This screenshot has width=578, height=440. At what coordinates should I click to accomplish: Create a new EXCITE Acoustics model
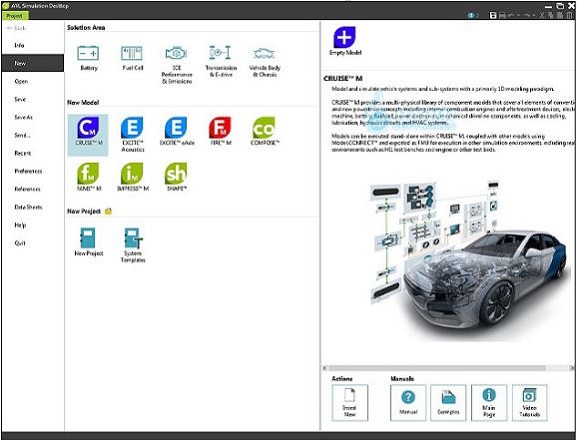pyautogui.click(x=132, y=134)
